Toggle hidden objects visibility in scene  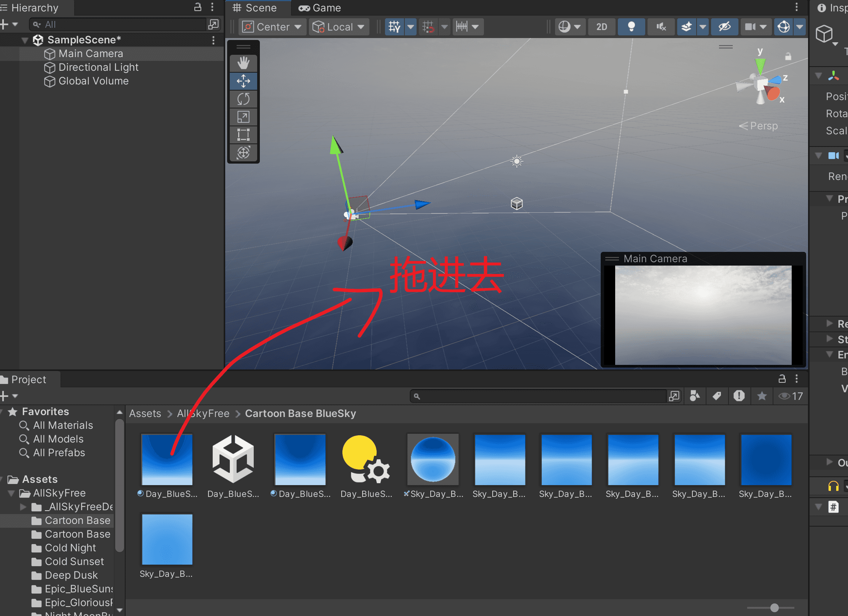tap(724, 27)
